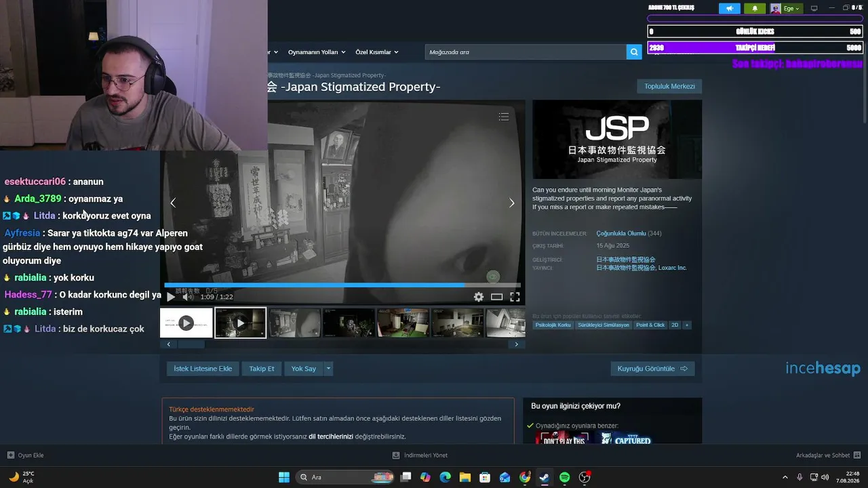
Task: Switch Steam to Big Picture mode icon
Action: click(814, 8)
